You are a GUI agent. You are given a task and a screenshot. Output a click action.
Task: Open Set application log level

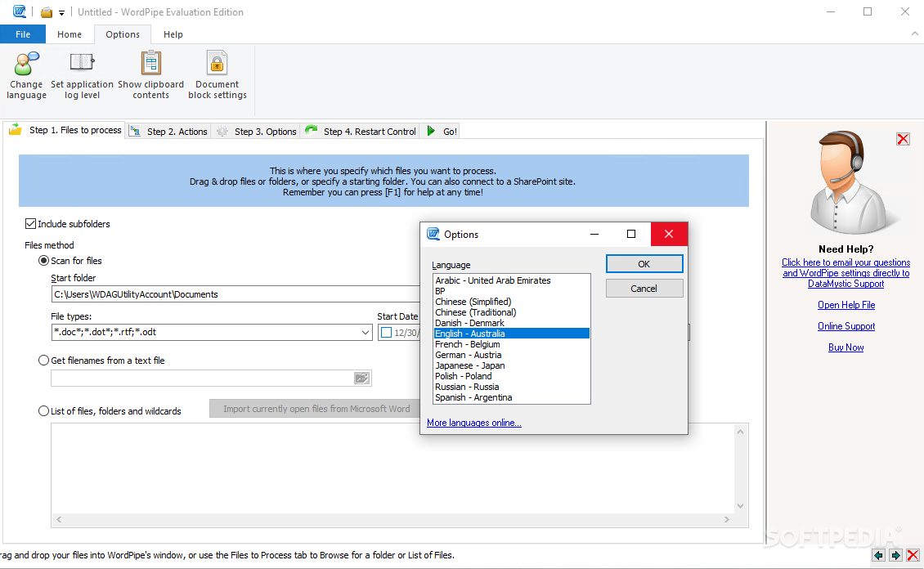click(82, 75)
